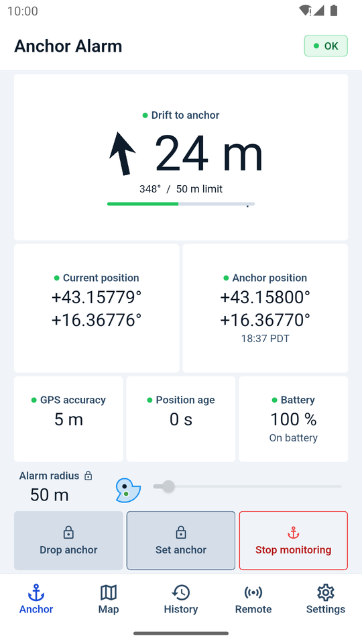The width and height of the screenshot is (362, 644).
Task: Tap the 24 m drift value
Action: click(x=209, y=154)
